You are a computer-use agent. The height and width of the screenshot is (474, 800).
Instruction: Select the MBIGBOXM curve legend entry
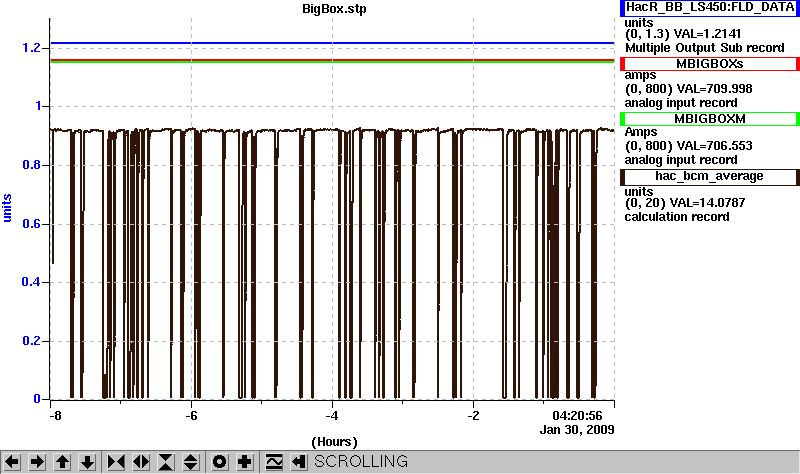(710, 119)
